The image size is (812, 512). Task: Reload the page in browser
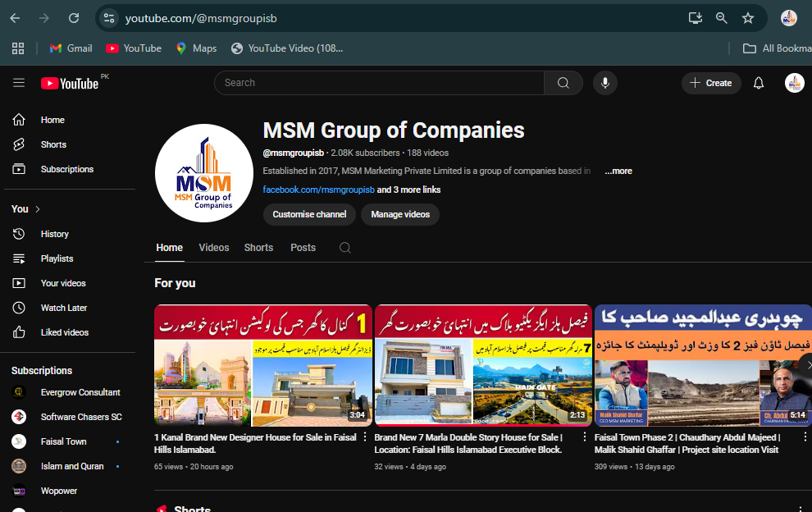74,18
